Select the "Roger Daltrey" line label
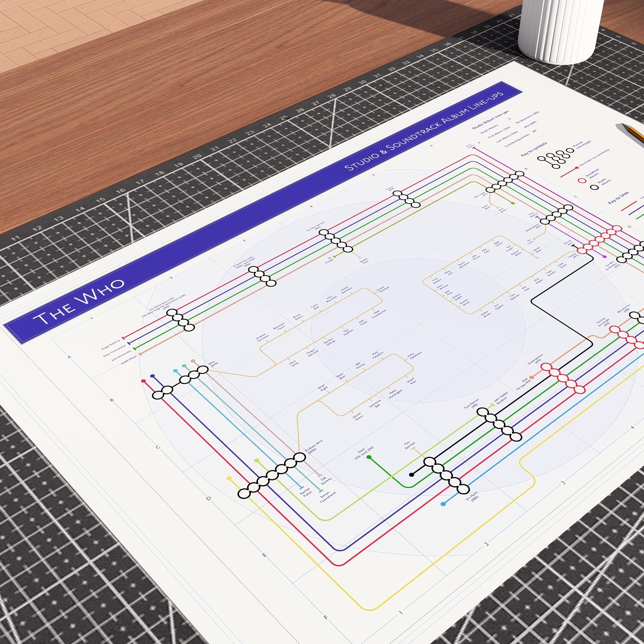The width and height of the screenshot is (644, 644). pos(110,345)
